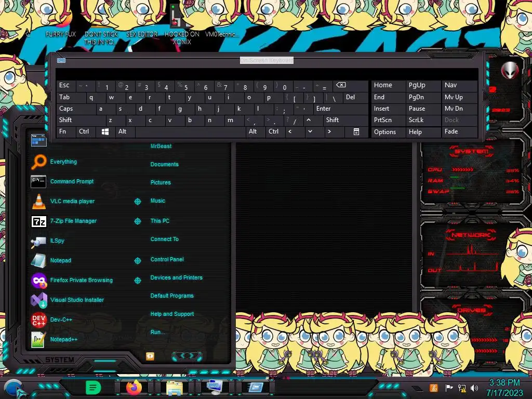Open Connect To from Start menu

(165, 239)
